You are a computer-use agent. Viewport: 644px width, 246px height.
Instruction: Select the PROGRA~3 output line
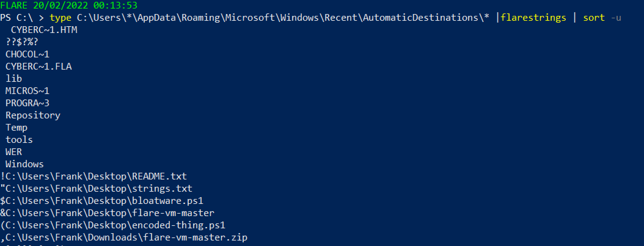(x=27, y=103)
